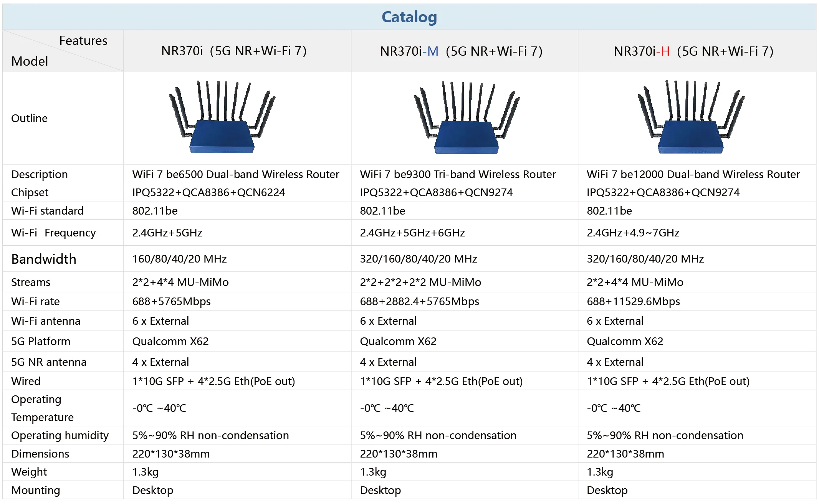This screenshot has width=819, height=504.
Task: Select the Mounting row label
Action: point(36,490)
